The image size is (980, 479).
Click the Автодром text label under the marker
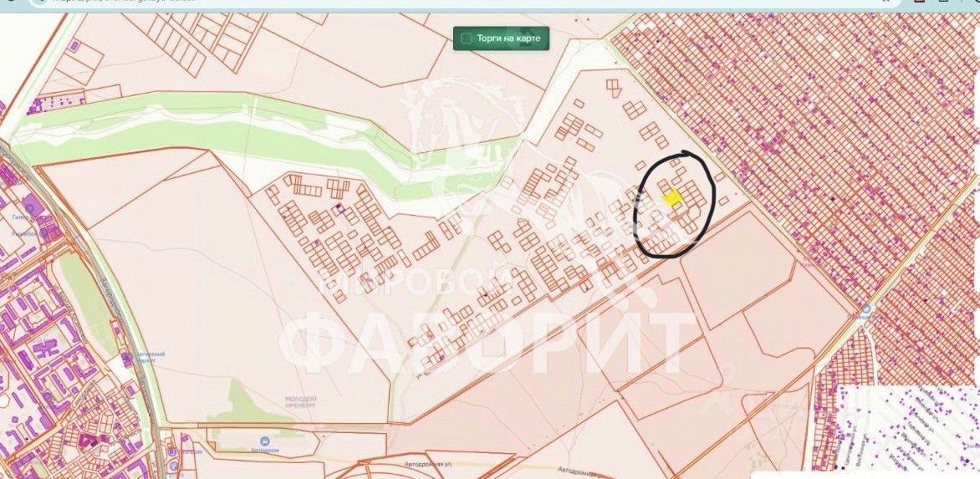[x=266, y=451]
